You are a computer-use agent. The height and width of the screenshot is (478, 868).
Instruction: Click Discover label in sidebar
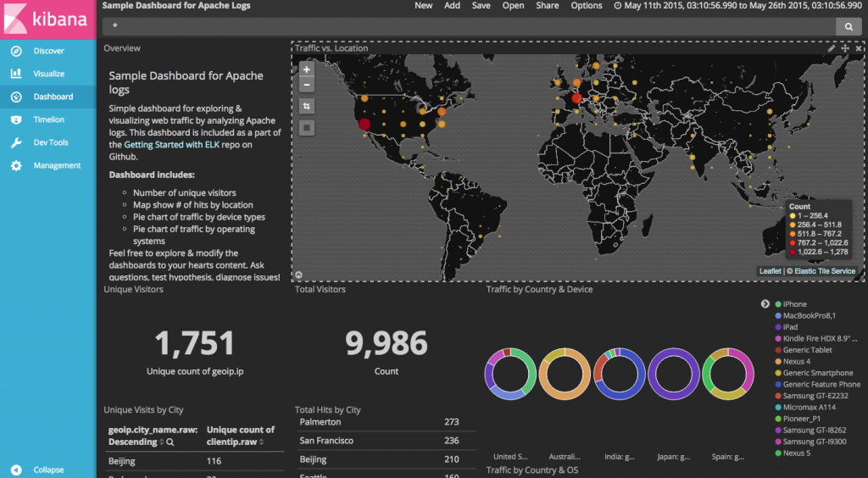click(48, 51)
